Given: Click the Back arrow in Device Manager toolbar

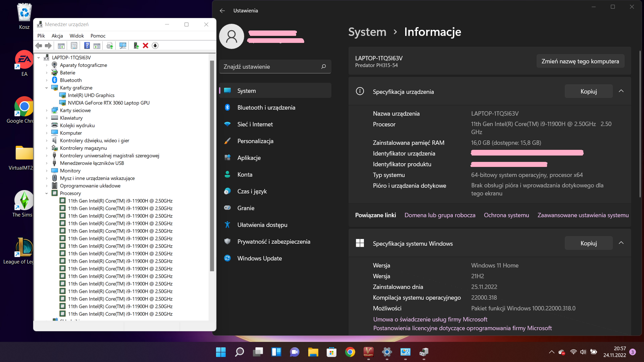Looking at the screenshot, I should point(39,46).
